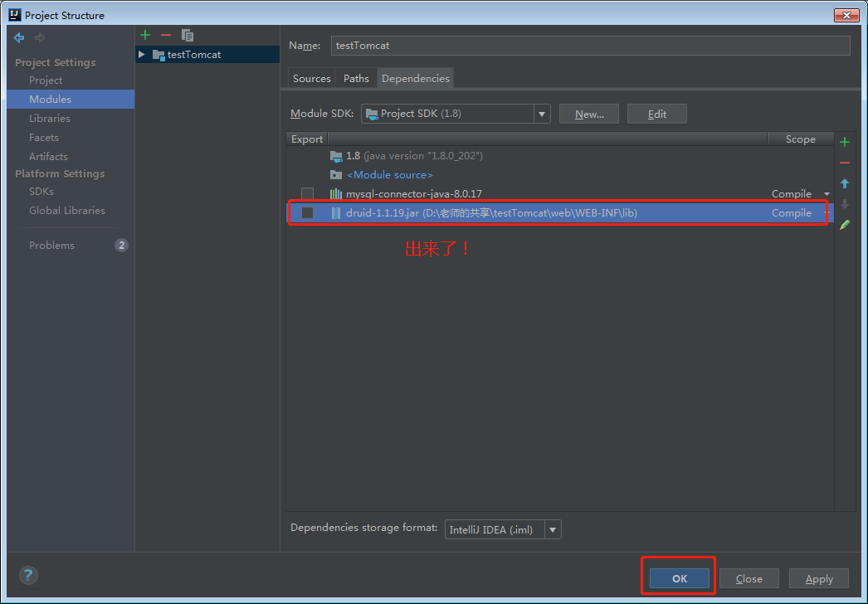Viewport: 868px width, 604px height.
Task: Edit dependency with pencil icon
Action: (844, 225)
